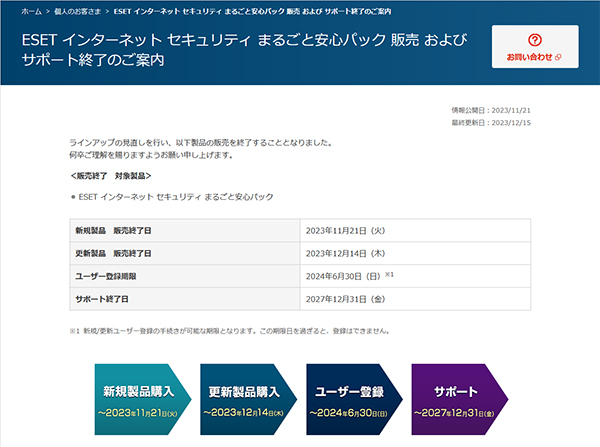Screen dimensions: 600x447
Task: Select the 新規製品購入 arrow banner
Action: pyautogui.click(x=143, y=399)
